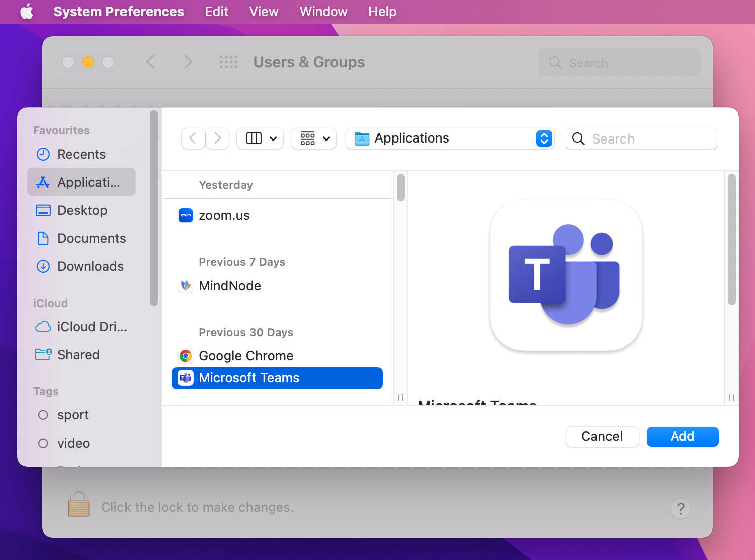This screenshot has width=755, height=560.
Task: Click the 'Users & Groups' window title
Action: (309, 62)
